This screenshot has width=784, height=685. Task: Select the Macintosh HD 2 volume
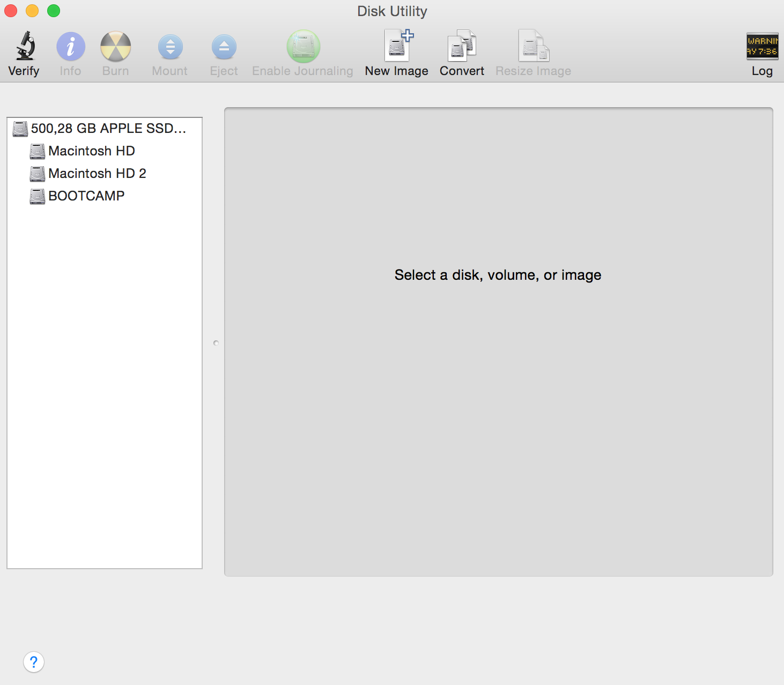click(105, 174)
